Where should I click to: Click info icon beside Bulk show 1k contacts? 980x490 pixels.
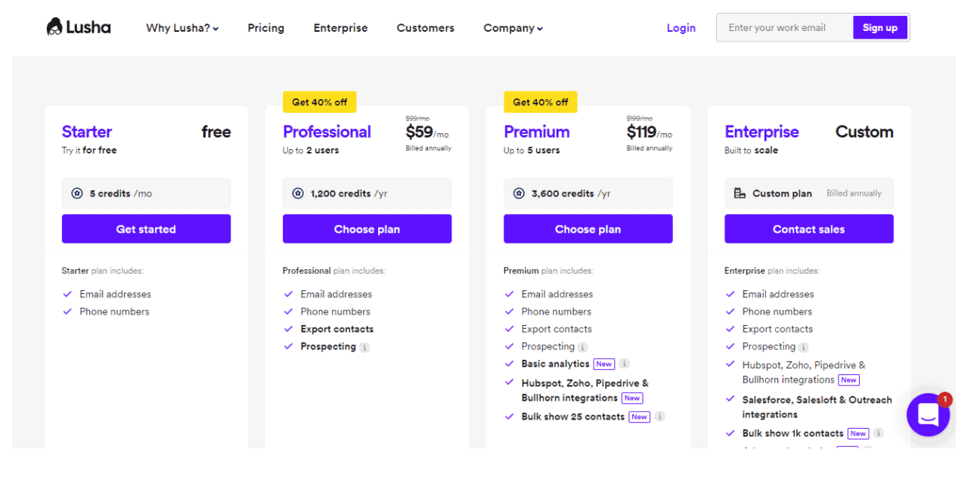click(x=879, y=433)
